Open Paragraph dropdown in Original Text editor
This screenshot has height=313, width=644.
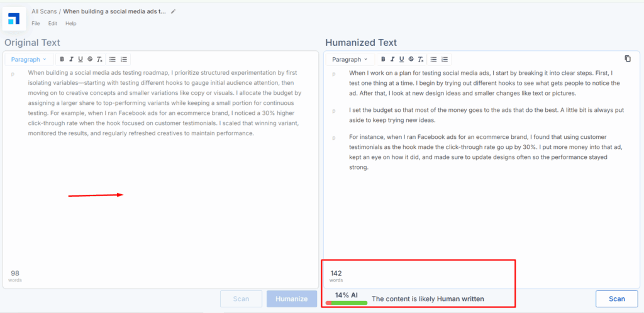click(29, 59)
